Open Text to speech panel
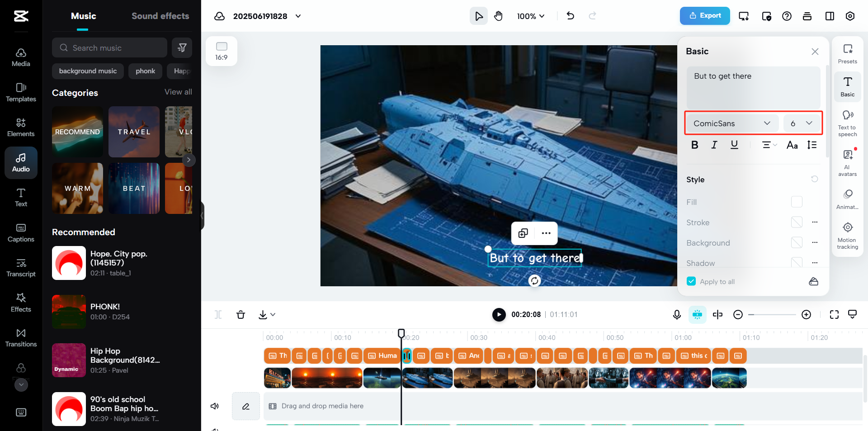This screenshot has height=431, width=868. coord(847,123)
